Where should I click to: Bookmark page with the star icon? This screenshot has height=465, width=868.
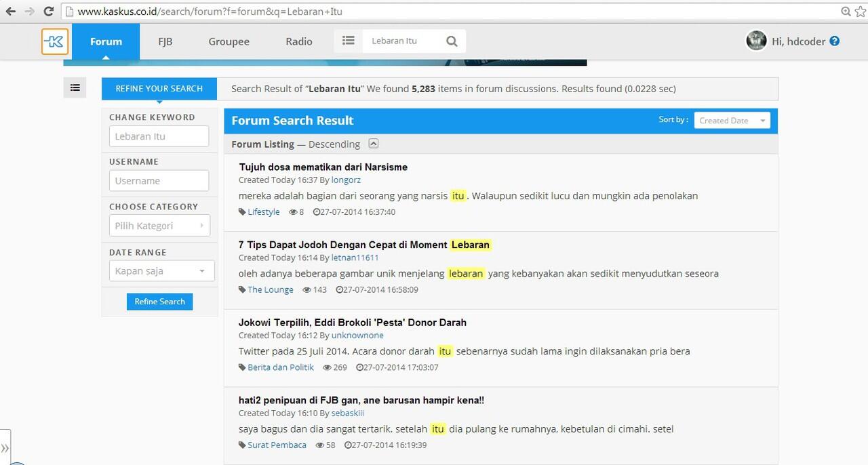pos(860,12)
